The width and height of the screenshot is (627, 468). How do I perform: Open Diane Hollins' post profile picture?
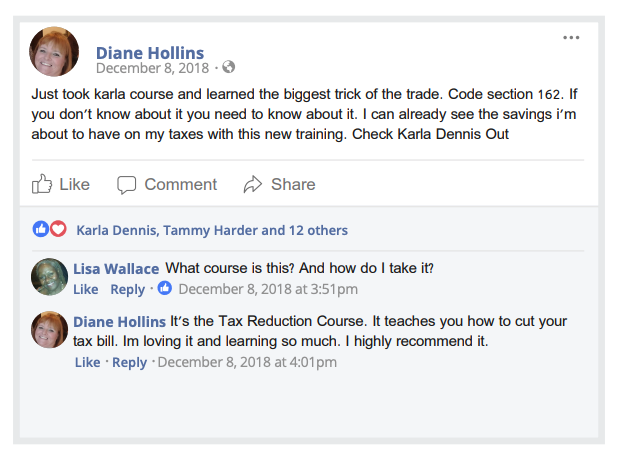coord(55,52)
